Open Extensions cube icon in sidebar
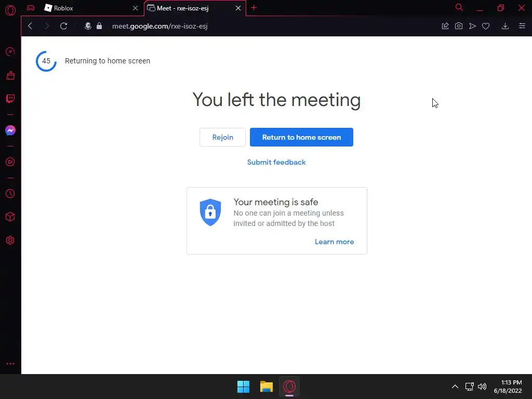This screenshot has height=399, width=532. coord(10,217)
